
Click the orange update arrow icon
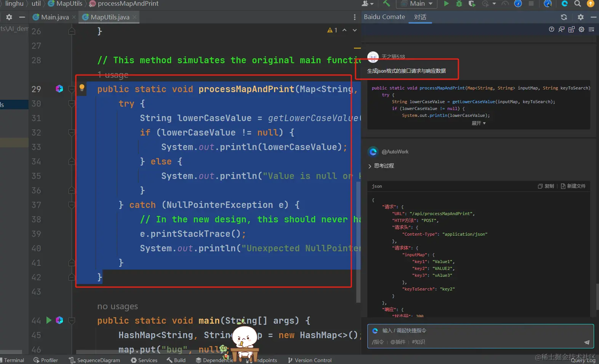tap(590, 3)
